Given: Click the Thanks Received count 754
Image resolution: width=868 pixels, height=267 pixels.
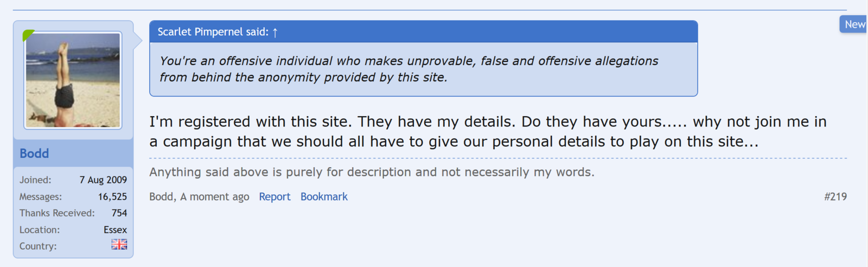Looking at the screenshot, I should click(119, 213).
